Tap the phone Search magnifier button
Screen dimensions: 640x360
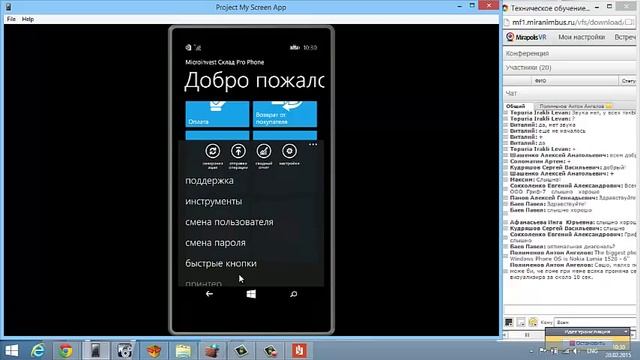(x=293, y=294)
